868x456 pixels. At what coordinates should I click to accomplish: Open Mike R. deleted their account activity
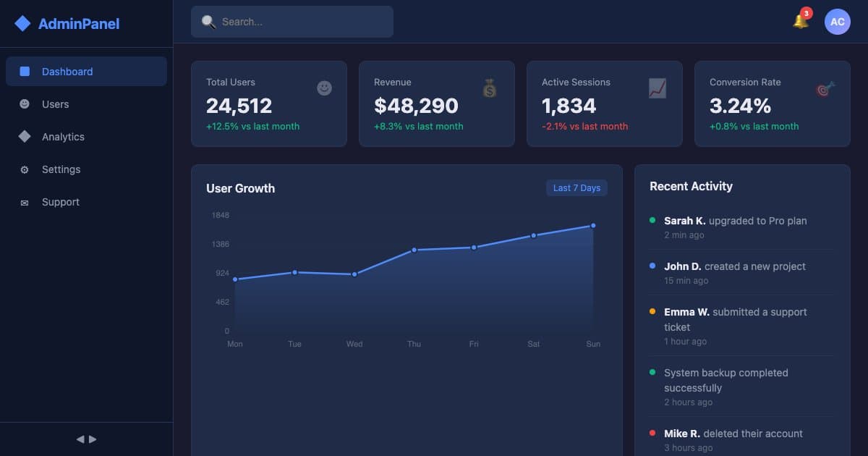click(x=742, y=440)
